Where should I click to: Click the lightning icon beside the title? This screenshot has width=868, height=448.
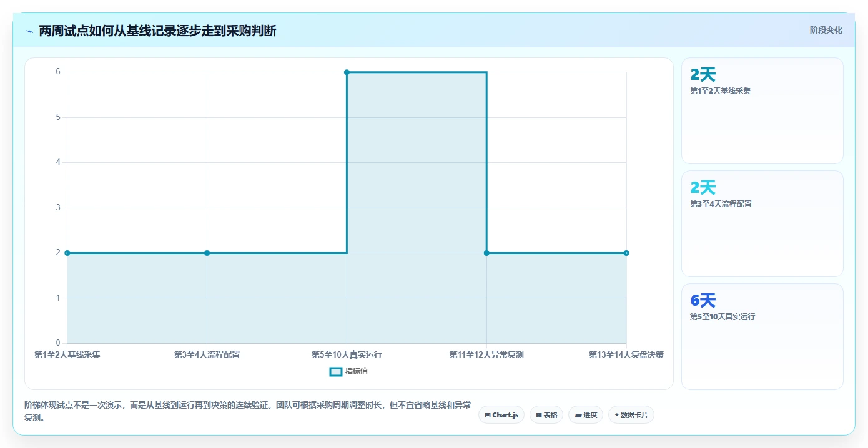tap(29, 31)
